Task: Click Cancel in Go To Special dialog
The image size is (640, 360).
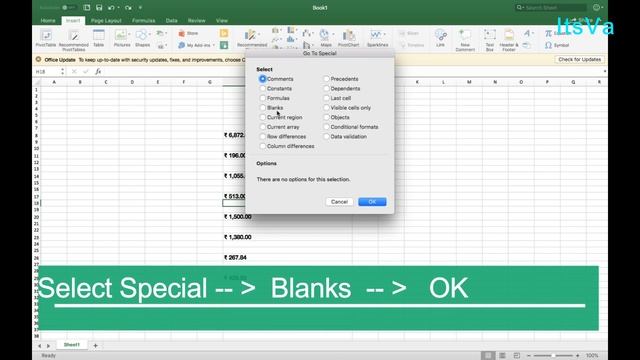Action: click(x=339, y=202)
